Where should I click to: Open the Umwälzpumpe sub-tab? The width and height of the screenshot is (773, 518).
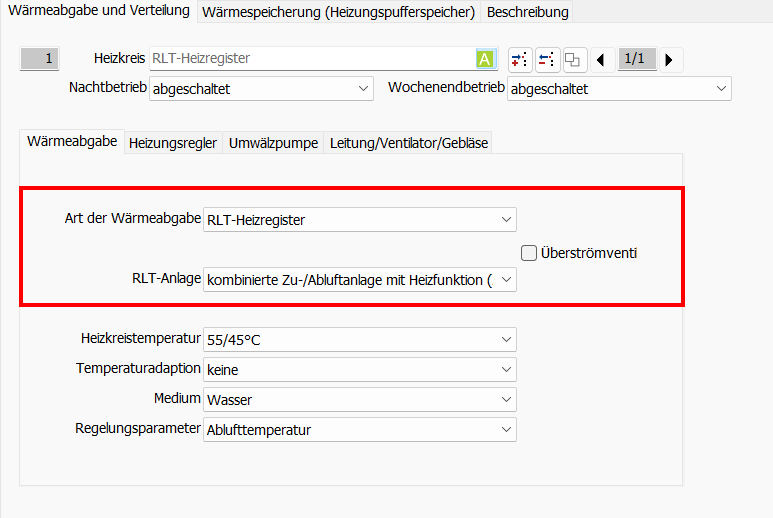tap(273, 143)
